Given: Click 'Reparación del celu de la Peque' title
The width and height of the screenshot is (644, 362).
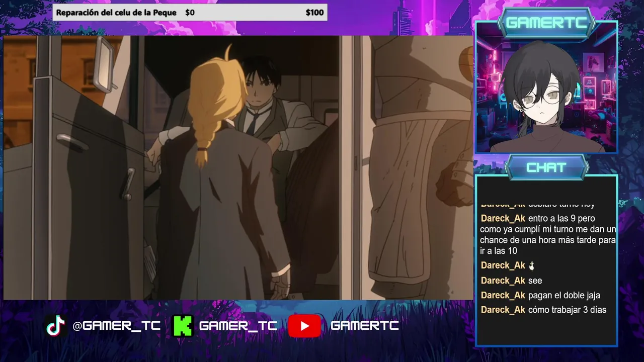Looking at the screenshot, I should 116,13.
